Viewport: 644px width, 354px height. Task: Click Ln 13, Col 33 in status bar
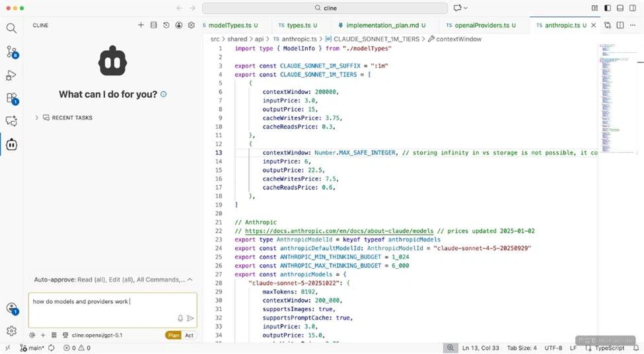click(481, 348)
